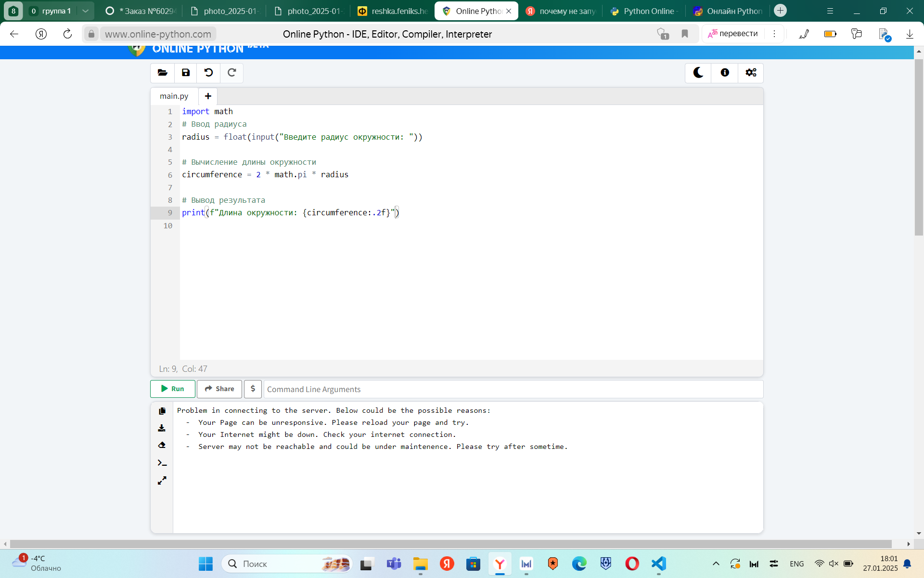
Task: Open the browser hamburger menu
Action: (x=830, y=11)
